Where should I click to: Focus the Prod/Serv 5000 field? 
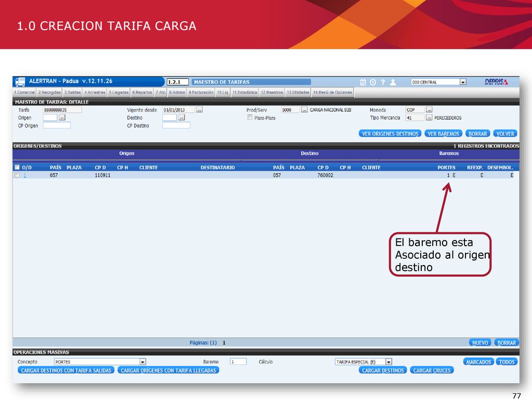pyautogui.click(x=290, y=110)
